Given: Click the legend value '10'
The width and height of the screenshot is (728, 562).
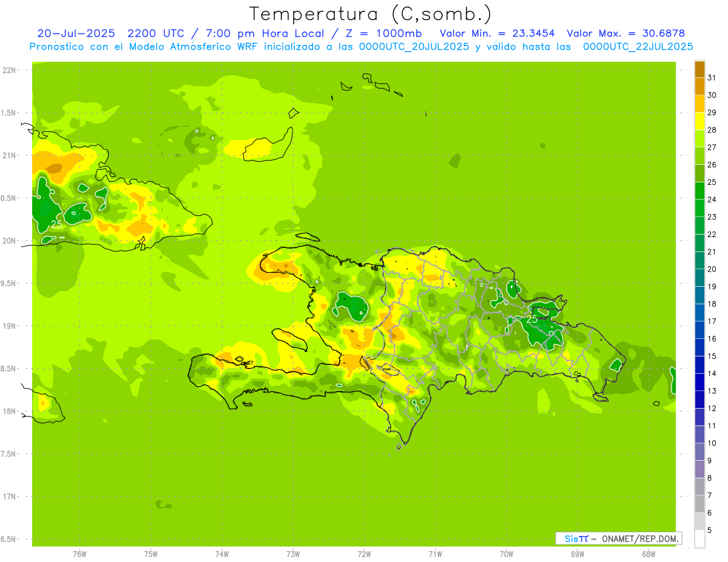Looking at the screenshot, I should point(712,443).
